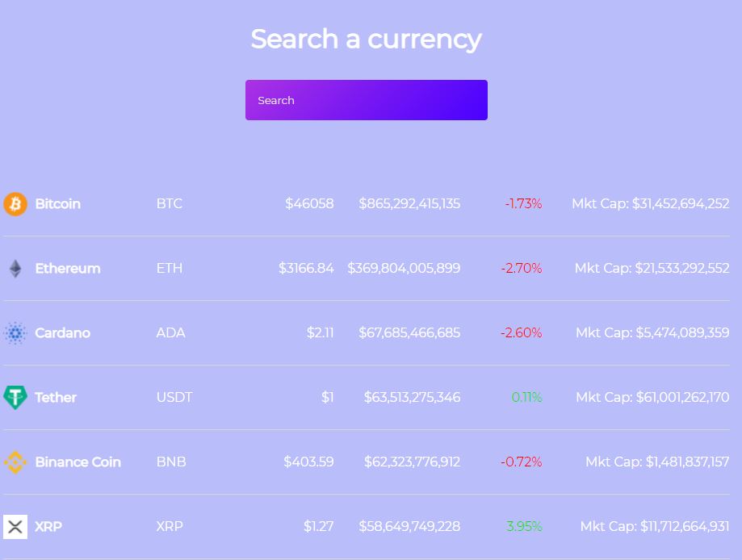Image resolution: width=742 pixels, height=560 pixels.
Task: Click Ethereum's -2.70% price change
Action: tap(521, 269)
